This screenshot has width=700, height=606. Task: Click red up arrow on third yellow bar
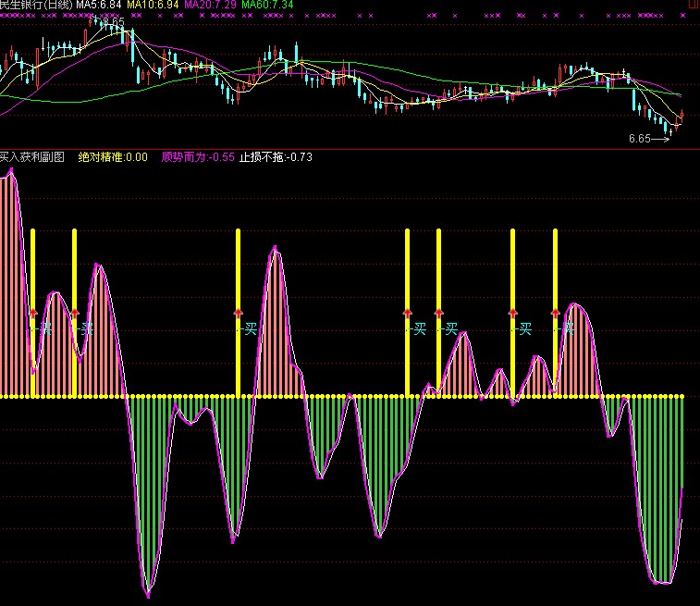coord(238,314)
